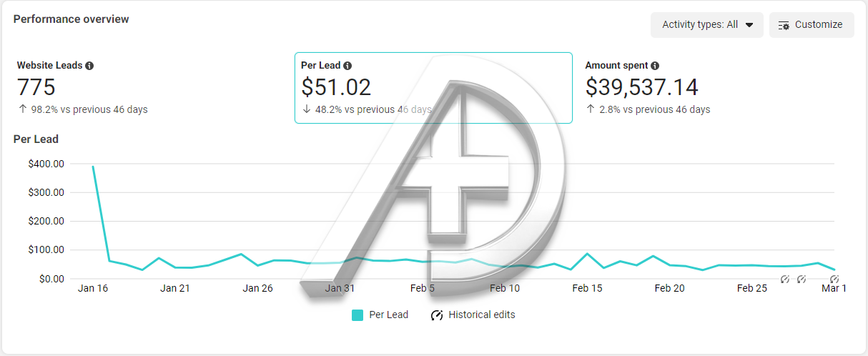Click the Activity types dropdown caret arrow
Screen dimensions: 868x356
point(749,25)
